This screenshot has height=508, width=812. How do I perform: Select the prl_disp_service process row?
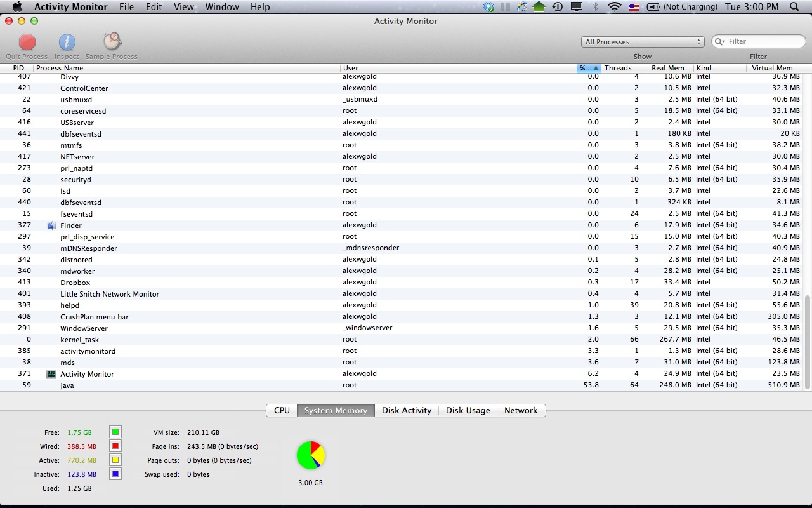click(401, 237)
